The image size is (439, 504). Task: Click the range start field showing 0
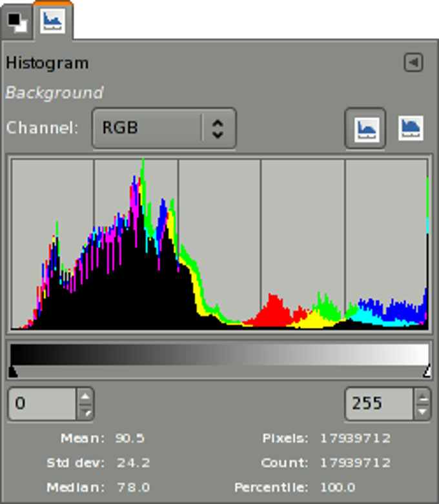click(42, 403)
